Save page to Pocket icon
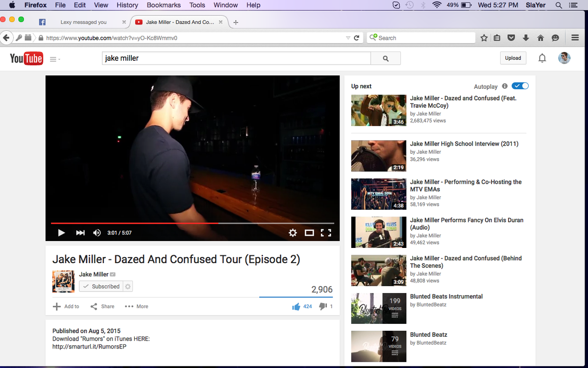The image size is (588, 368). point(511,38)
